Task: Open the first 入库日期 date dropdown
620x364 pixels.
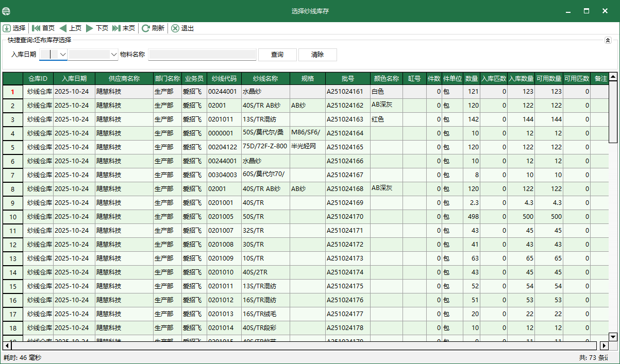Action: [x=62, y=54]
